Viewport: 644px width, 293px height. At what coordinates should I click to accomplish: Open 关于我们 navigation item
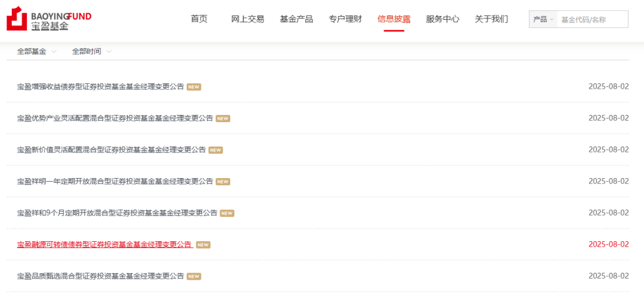491,19
